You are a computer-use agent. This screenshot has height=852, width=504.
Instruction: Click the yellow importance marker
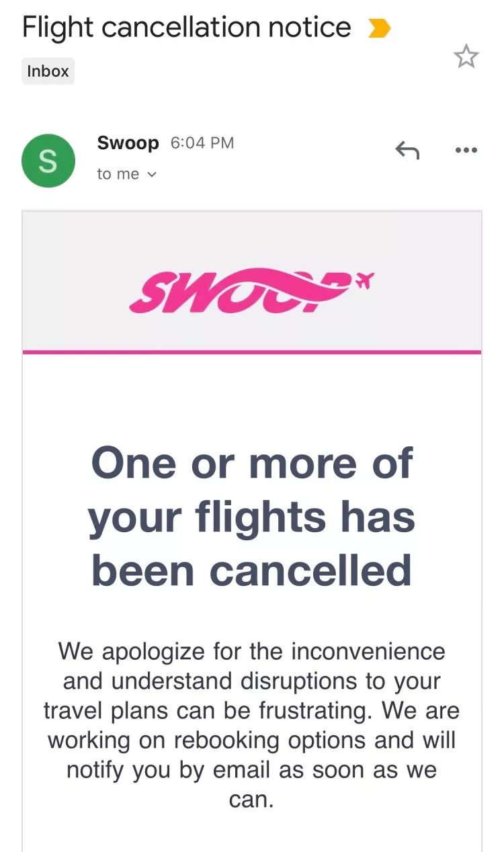pos(380,28)
